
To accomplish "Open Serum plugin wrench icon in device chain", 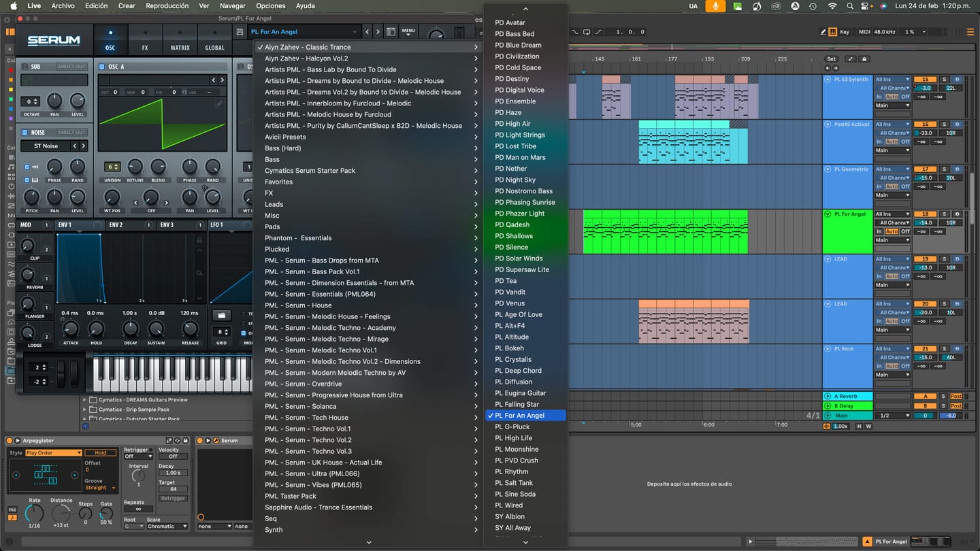I will 216,441.
